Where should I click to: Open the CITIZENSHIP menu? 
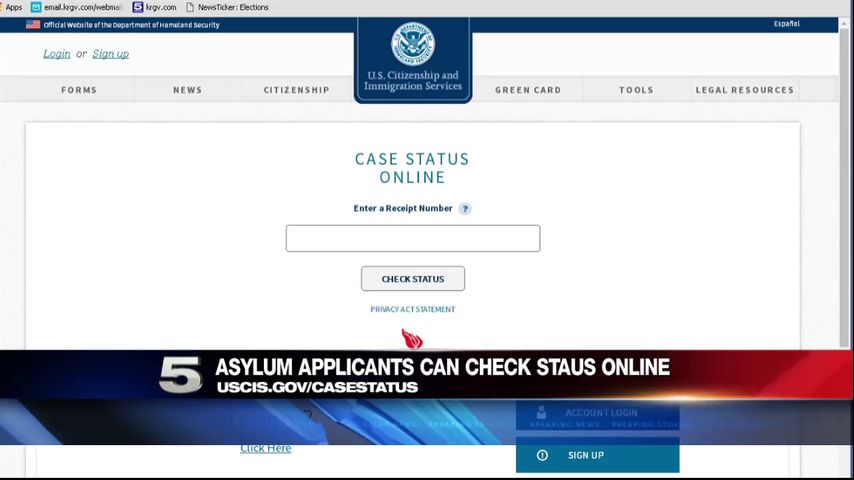tap(297, 90)
